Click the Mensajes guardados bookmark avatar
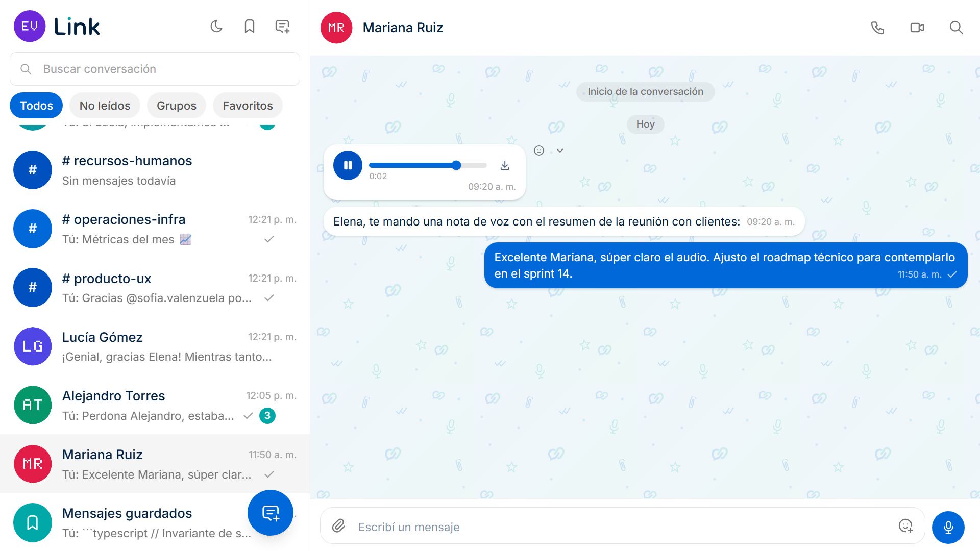The image size is (980, 551). pos(33,522)
